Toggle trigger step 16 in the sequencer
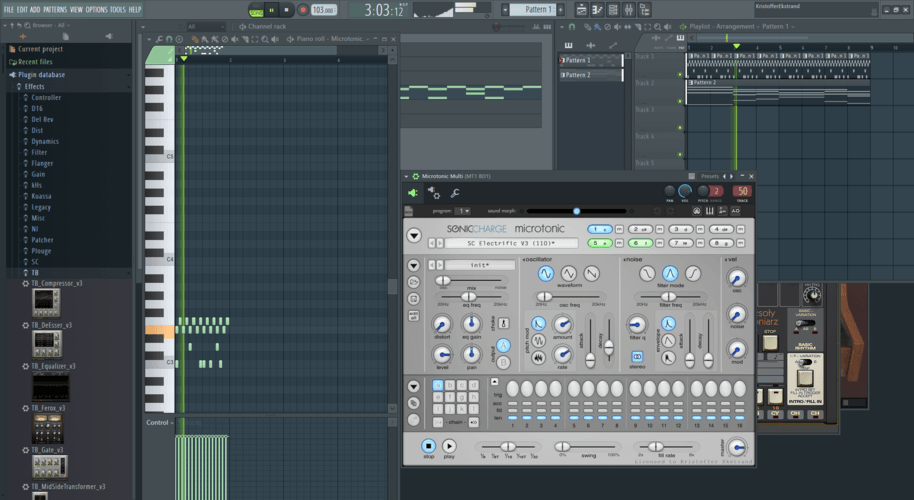Viewport: 914px width, 500px height. [x=740, y=389]
